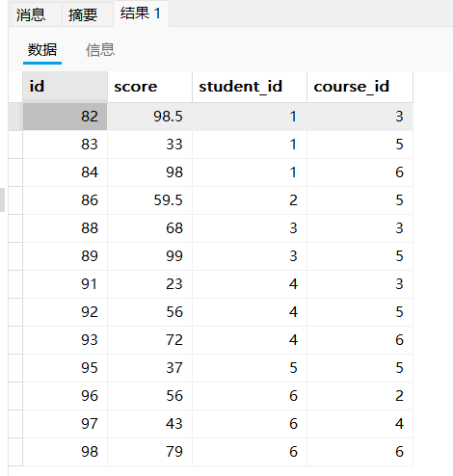
Task: Select the course_id cell in row 93
Action: [x=360, y=340]
